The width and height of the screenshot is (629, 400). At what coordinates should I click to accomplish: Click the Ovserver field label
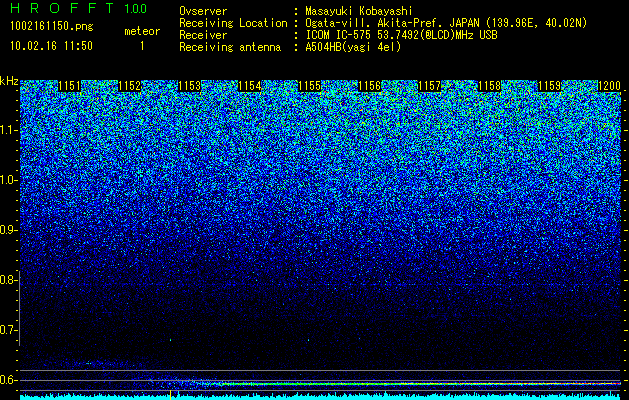click(203, 11)
